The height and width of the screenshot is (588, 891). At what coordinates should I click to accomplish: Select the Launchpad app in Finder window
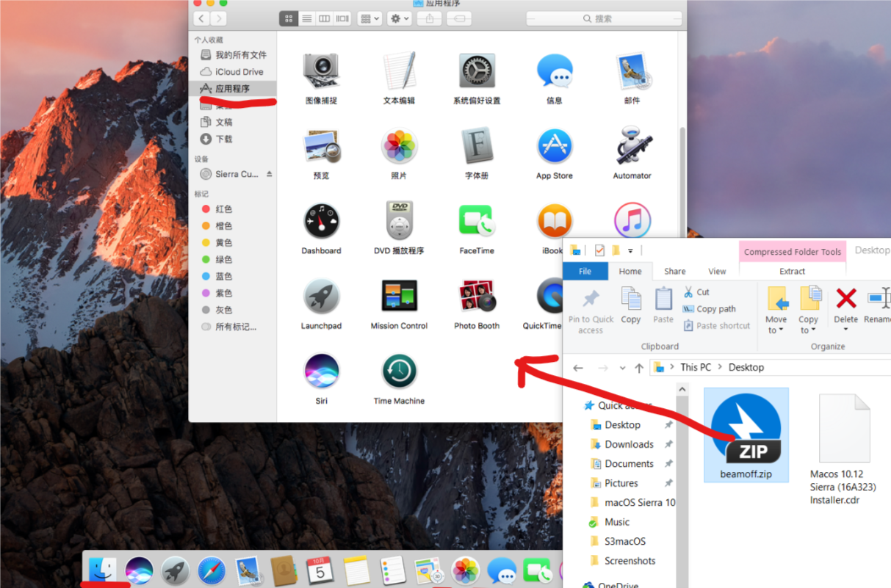321,296
